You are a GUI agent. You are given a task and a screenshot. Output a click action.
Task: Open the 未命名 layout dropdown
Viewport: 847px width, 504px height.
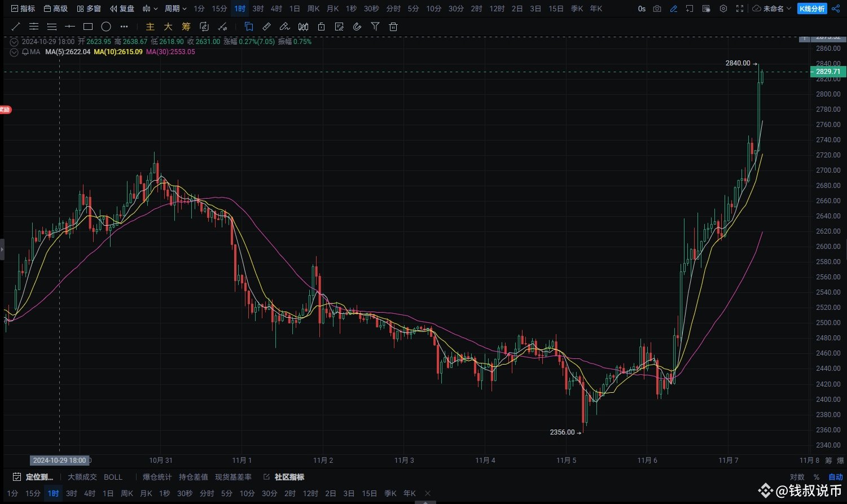click(x=772, y=8)
